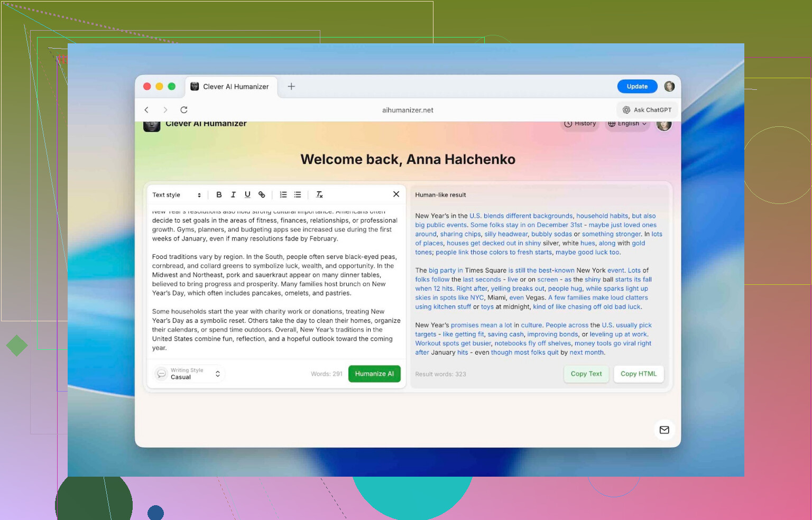Viewport: 812px width, 520px height.
Task: Copy the result as plain text
Action: coord(586,374)
